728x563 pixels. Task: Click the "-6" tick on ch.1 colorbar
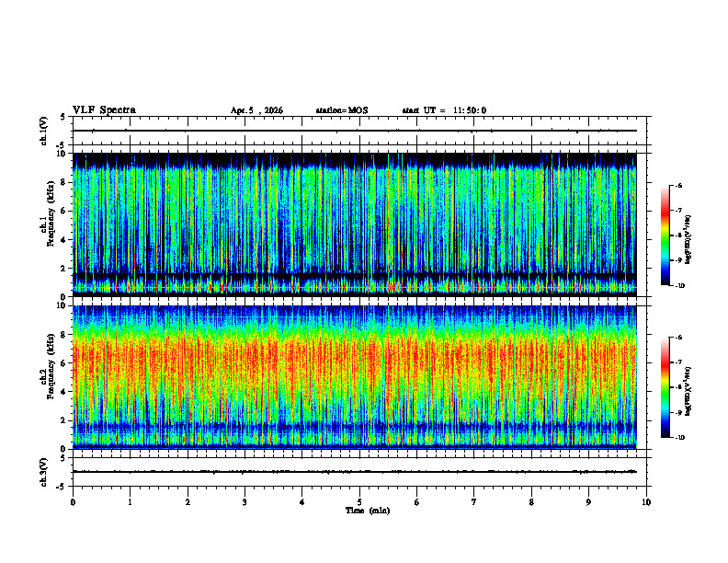679,185
